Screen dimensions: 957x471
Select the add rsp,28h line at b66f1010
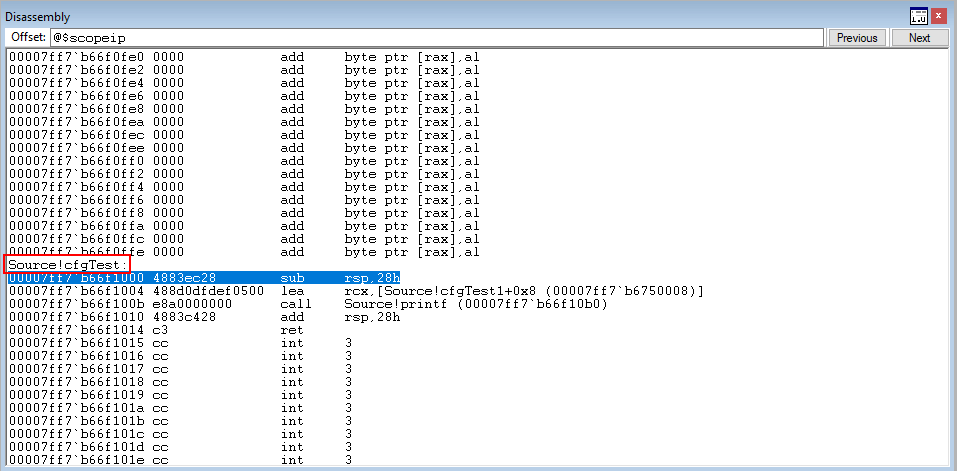point(204,317)
